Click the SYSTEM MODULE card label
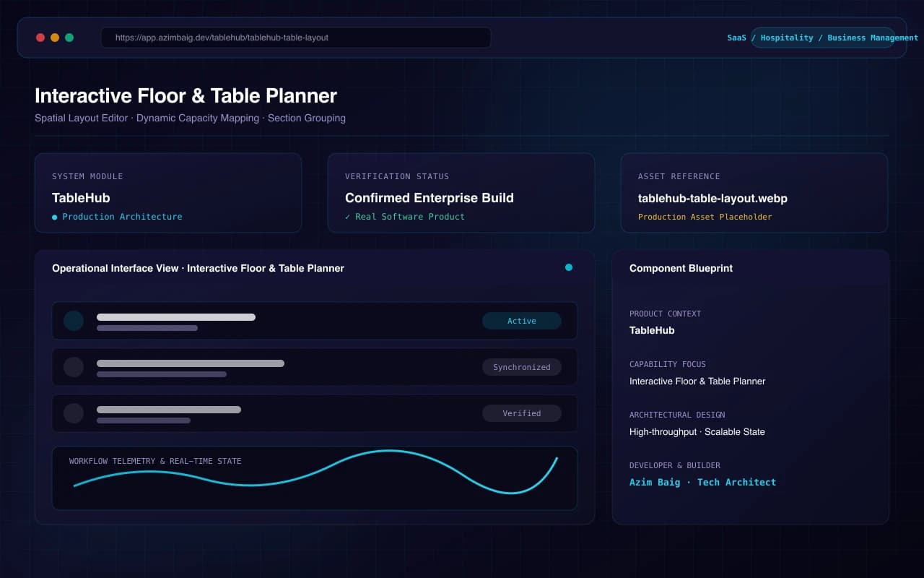 pyautogui.click(x=87, y=176)
